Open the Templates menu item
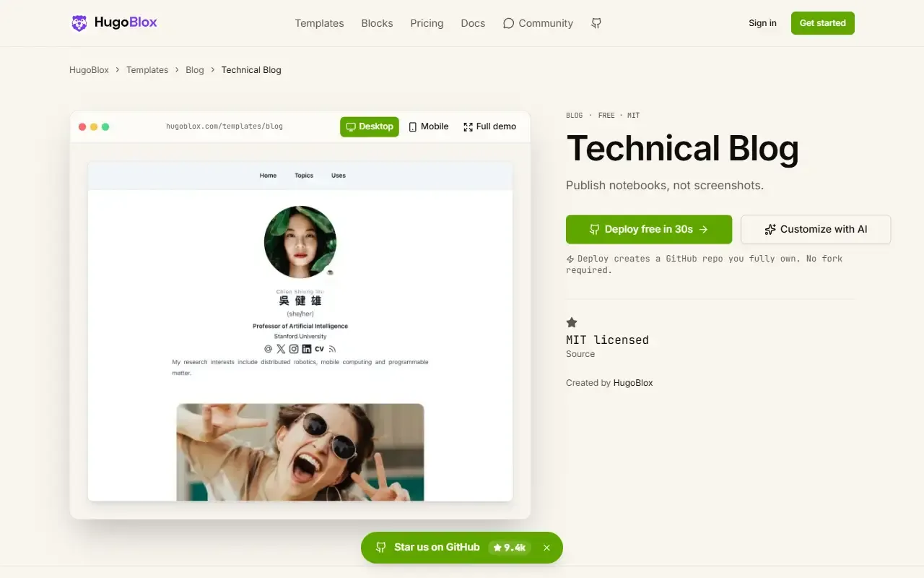Image resolution: width=924 pixels, height=578 pixels. tap(319, 23)
